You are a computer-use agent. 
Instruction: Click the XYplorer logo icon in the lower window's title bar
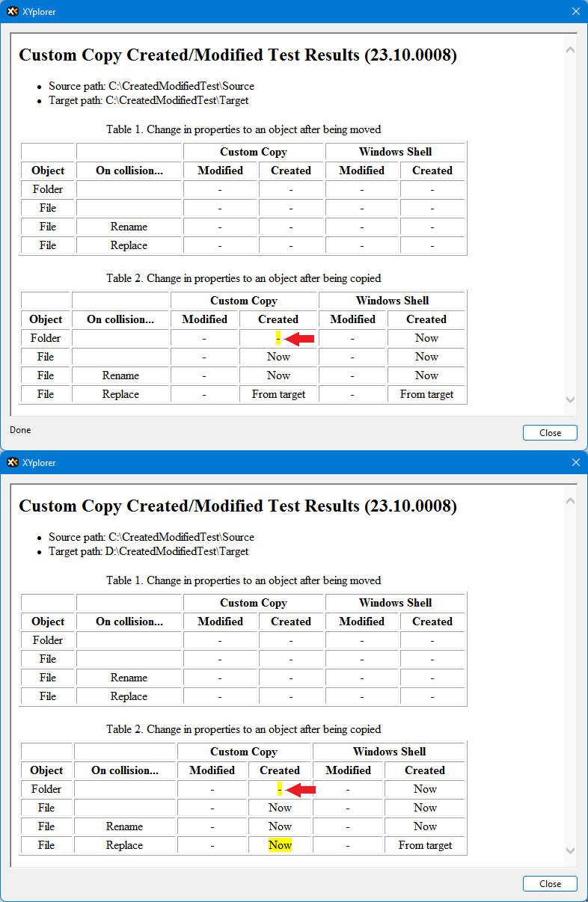[12, 463]
